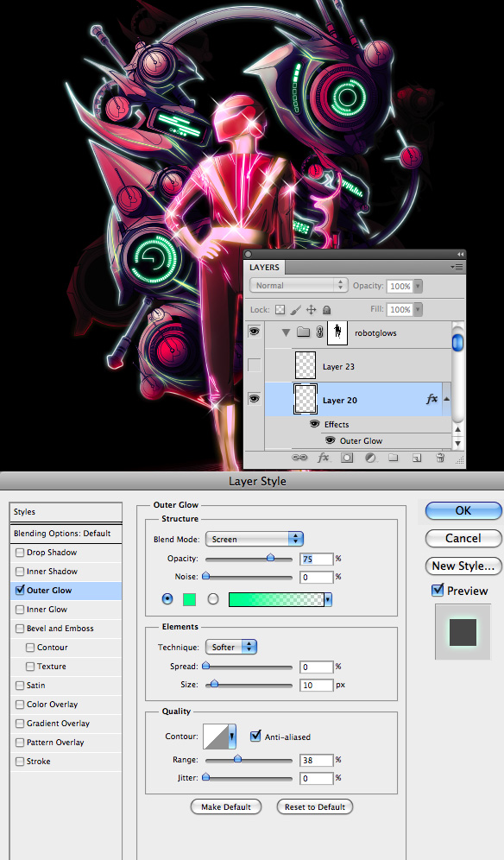Open the new adjustment layer icon
The image size is (504, 860).
[x=370, y=458]
